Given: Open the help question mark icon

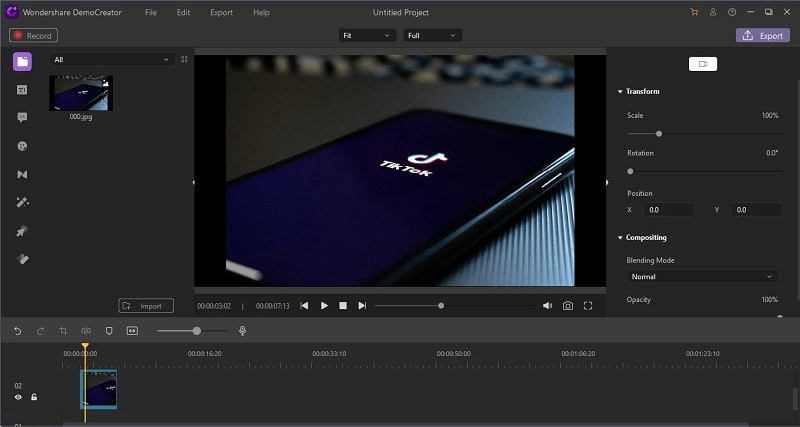Looking at the screenshot, I should (732, 12).
